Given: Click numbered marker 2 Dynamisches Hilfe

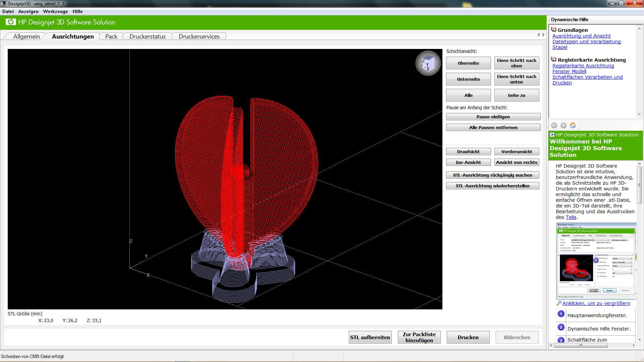Looking at the screenshot, I should coord(561,327).
